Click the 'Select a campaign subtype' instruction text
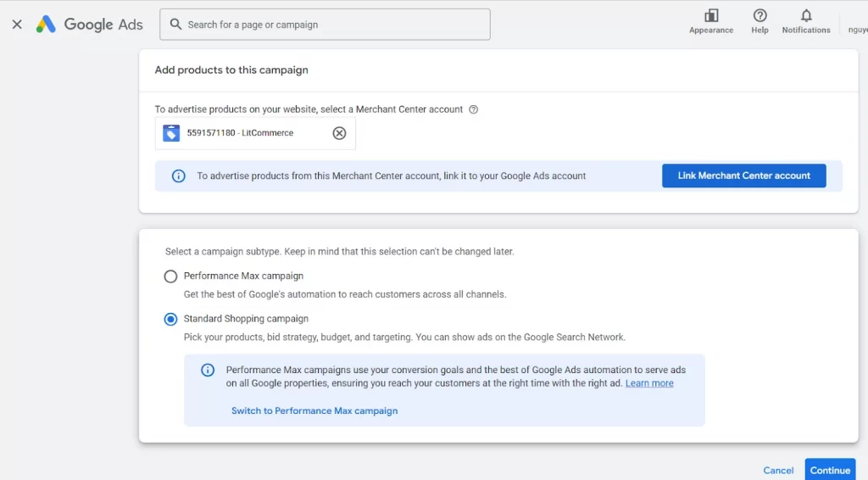This screenshot has height=480, width=868. point(339,251)
